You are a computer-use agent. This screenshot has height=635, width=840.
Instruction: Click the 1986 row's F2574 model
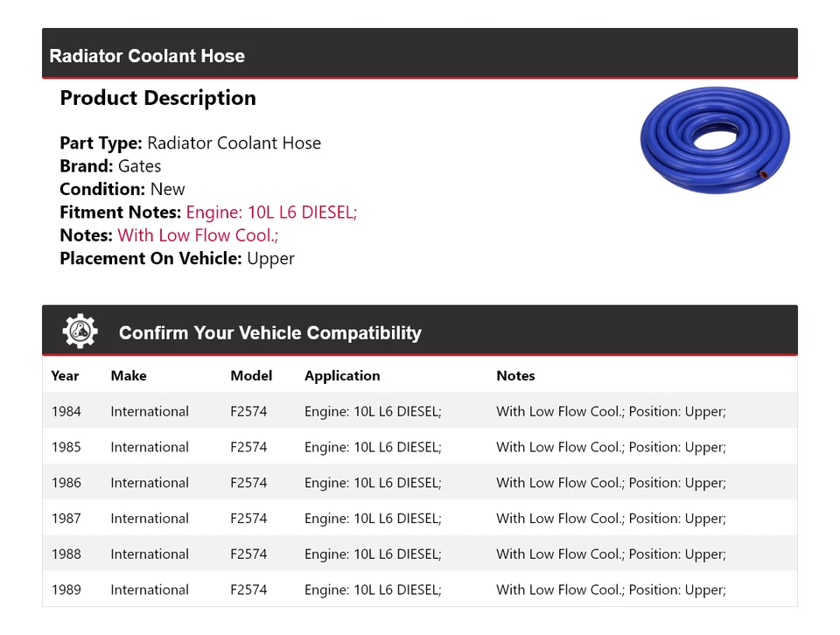(248, 483)
